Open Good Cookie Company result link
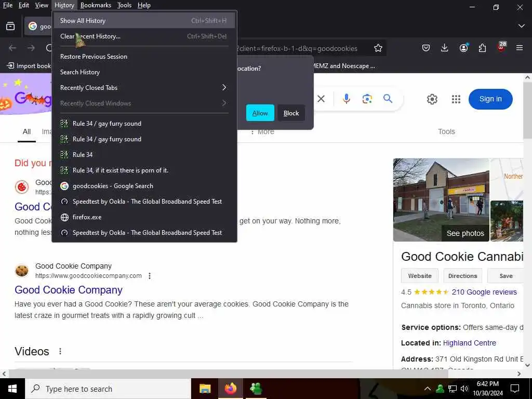 point(69,290)
